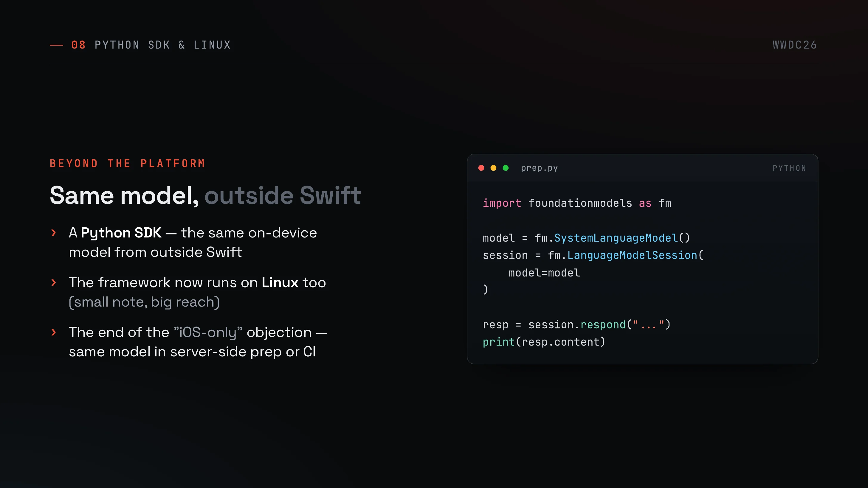This screenshot has height=488, width=868.
Task: Click 'SystemLanguageModel' in the code
Action: 616,238
